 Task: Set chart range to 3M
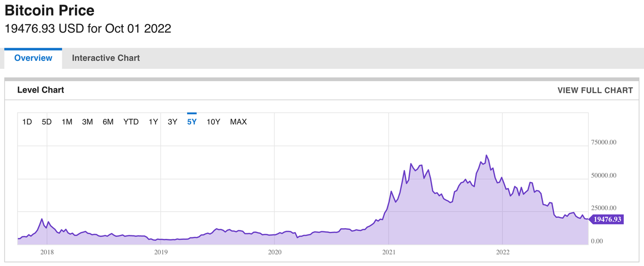88,122
